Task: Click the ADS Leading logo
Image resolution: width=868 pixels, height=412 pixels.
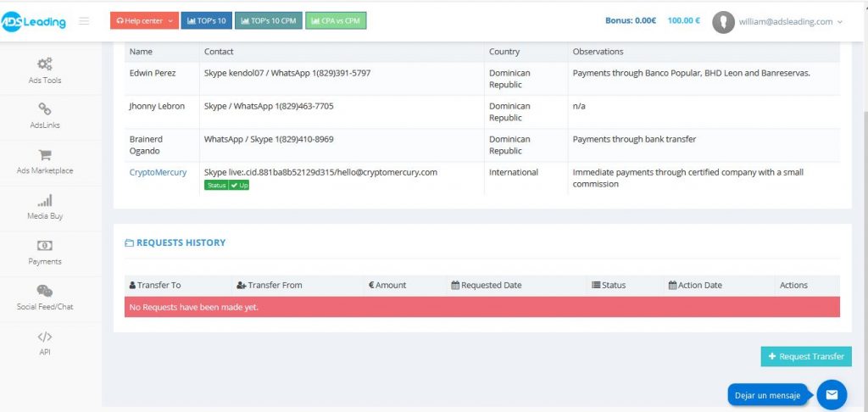Action: pyautogui.click(x=33, y=21)
